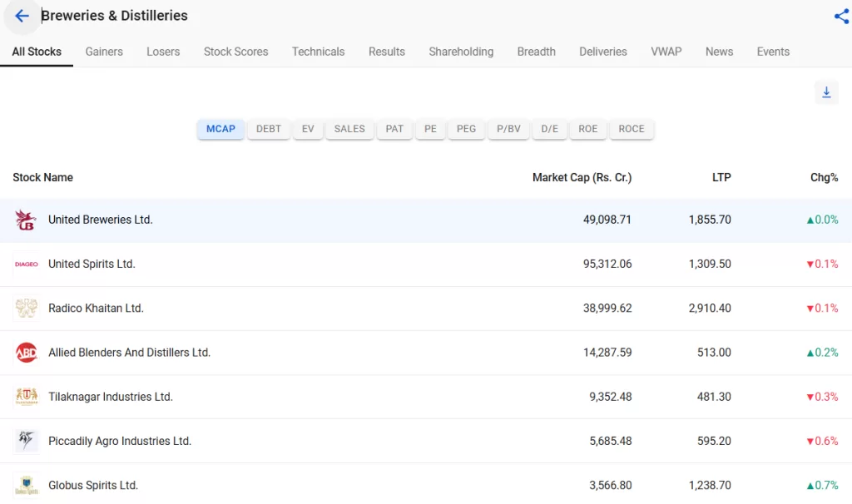Click the Piccadily Agro logo
The width and height of the screenshot is (852, 504).
coord(26,441)
